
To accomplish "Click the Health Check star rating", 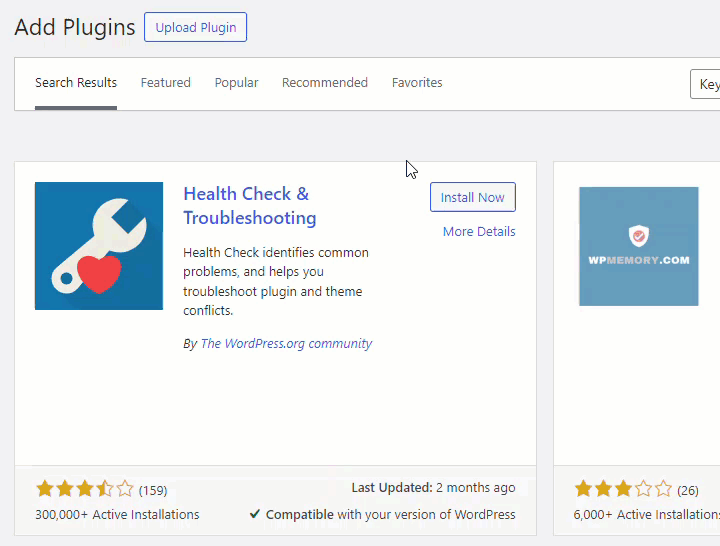I will click(85, 489).
